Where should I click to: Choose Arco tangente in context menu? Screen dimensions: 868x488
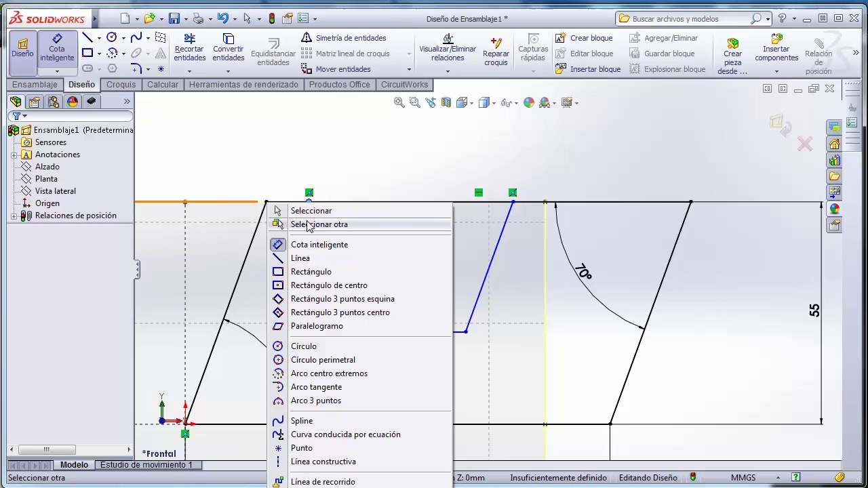(360, 387)
